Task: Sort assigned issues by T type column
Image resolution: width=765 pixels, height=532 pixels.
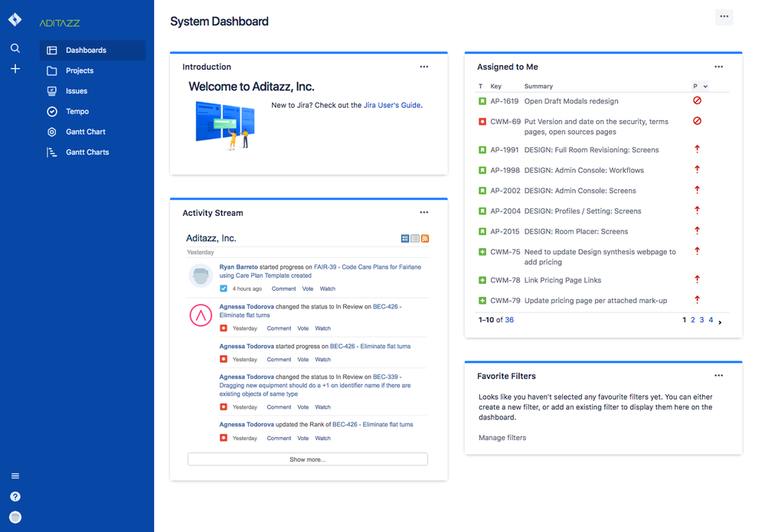Action: 481,86
